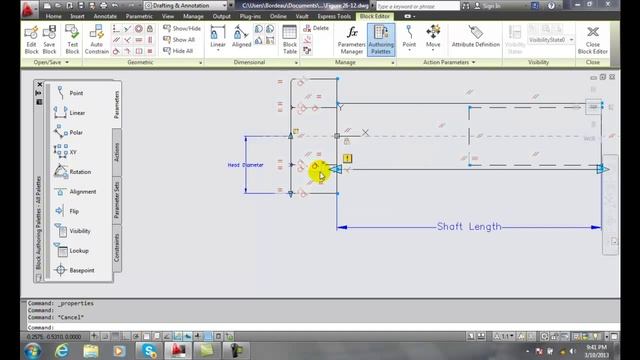The height and width of the screenshot is (360, 640).
Task: Expand the Open/Save panel
Action: pos(51,62)
